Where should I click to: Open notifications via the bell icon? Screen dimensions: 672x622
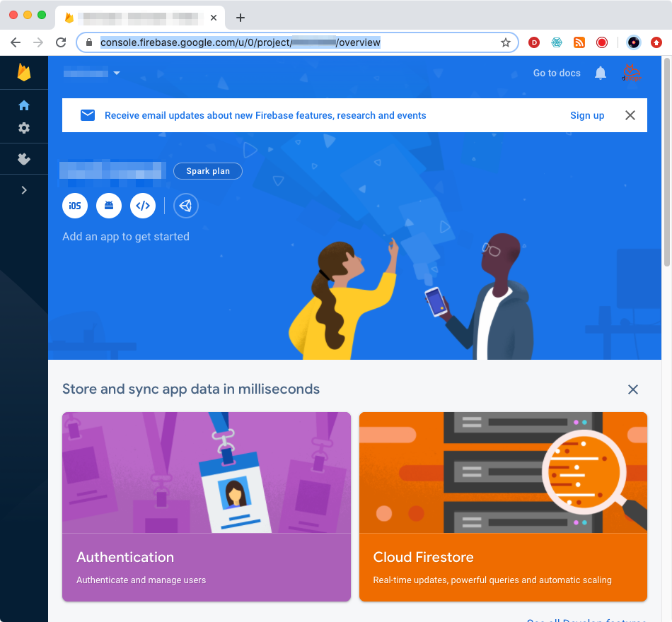pyautogui.click(x=600, y=73)
